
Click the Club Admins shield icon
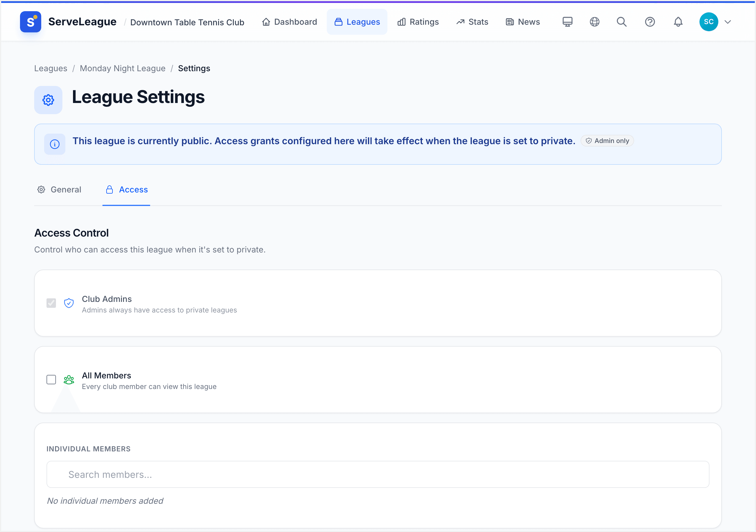tap(69, 303)
